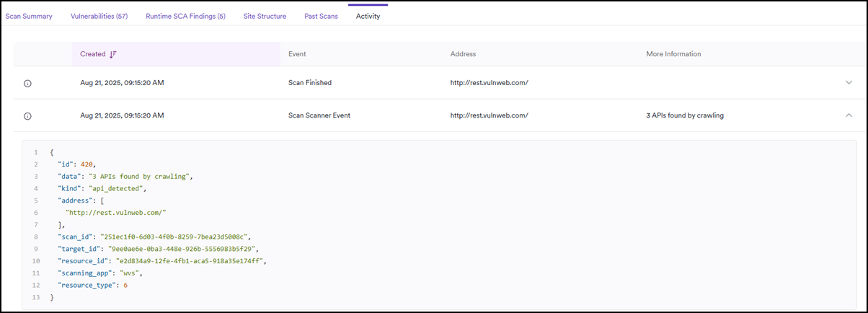Click the JSON "id": 420 line
The image size is (868, 313).
[x=77, y=164]
